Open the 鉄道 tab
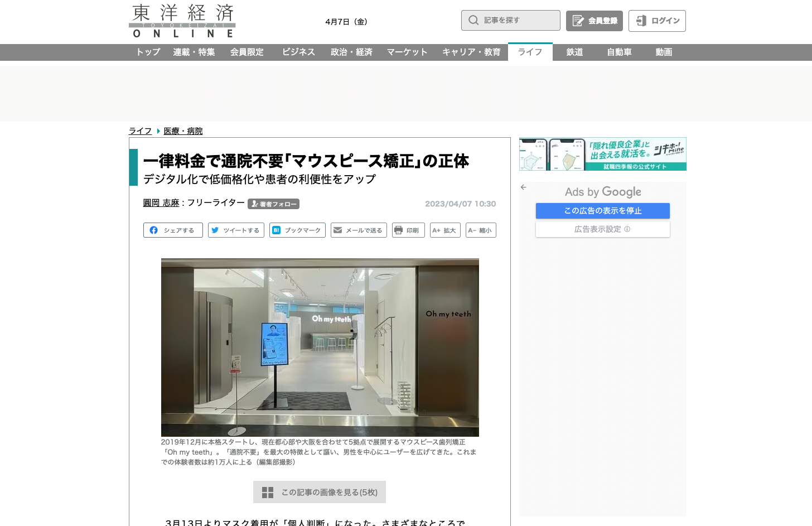 pyautogui.click(x=575, y=52)
